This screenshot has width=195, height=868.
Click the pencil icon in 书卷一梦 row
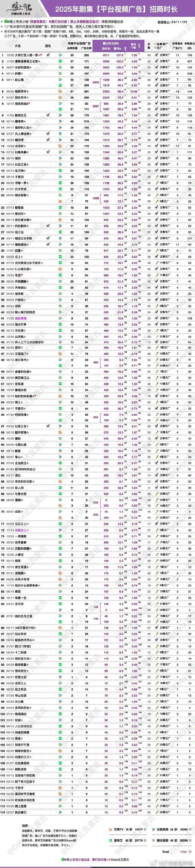[x=157, y=183]
